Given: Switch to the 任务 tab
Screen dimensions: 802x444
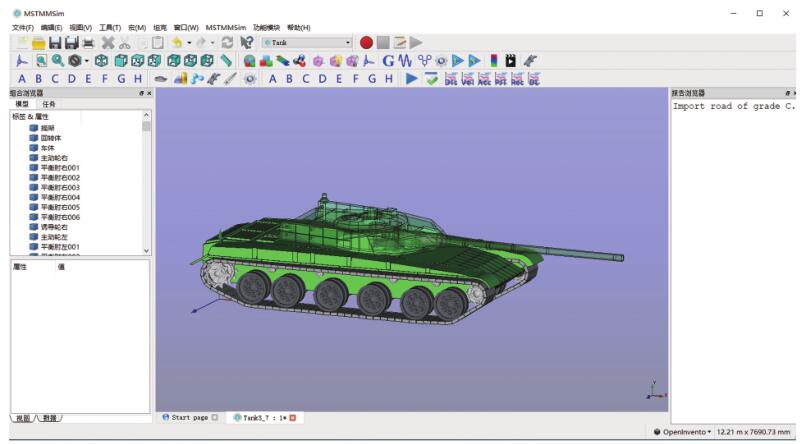Looking at the screenshot, I should pos(48,104).
